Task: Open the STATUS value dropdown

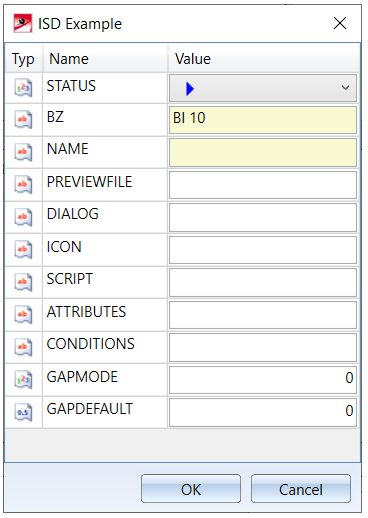Action: (263, 88)
